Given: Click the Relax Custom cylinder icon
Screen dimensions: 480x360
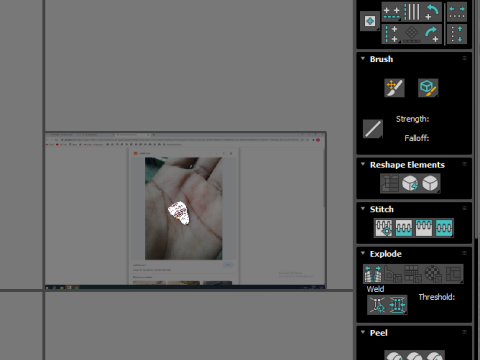Looking at the screenshot, I should pos(430,183).
